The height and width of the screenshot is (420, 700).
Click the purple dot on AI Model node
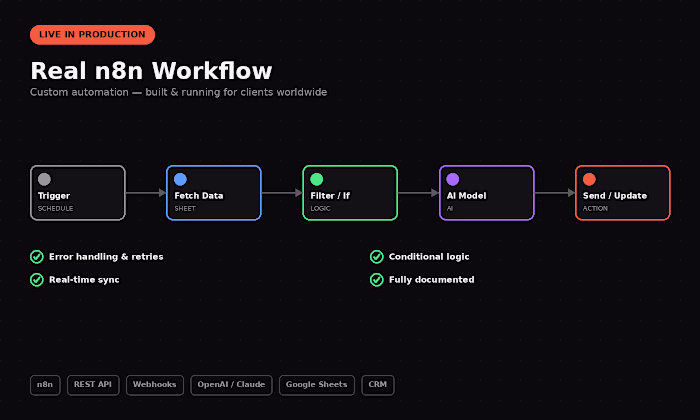[453, 179]
